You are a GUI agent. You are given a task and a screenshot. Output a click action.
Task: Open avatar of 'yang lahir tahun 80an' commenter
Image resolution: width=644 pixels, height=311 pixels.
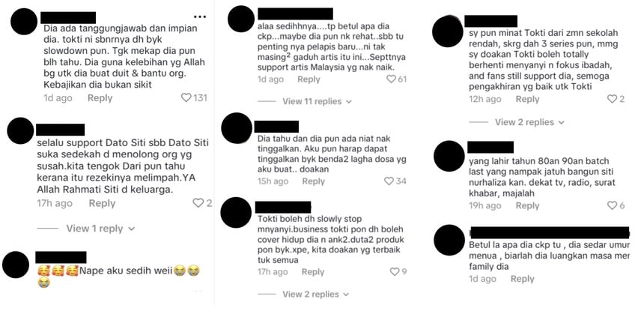coord(449,156)
